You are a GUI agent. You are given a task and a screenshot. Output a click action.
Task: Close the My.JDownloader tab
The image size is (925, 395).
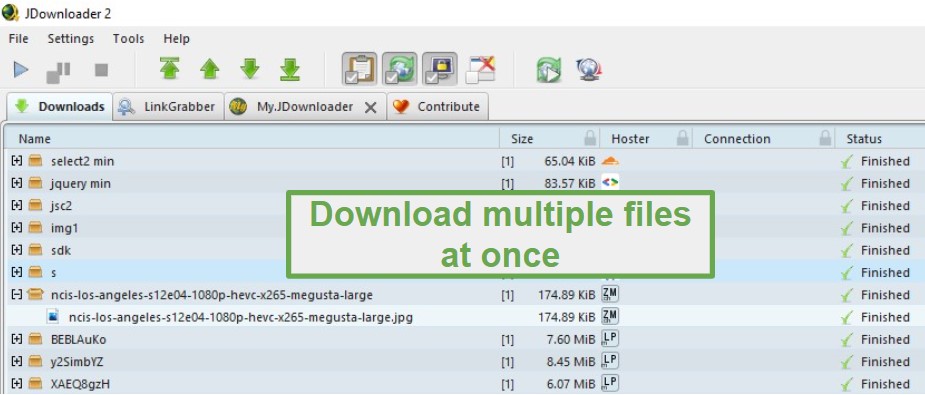[370, 108]
